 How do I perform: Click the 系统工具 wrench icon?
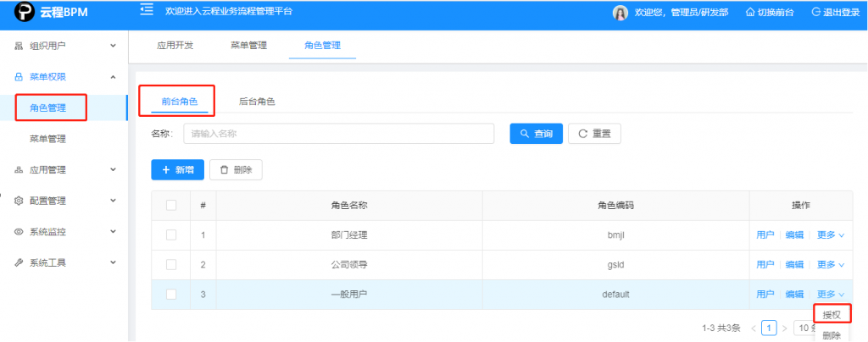click(19, 263)
